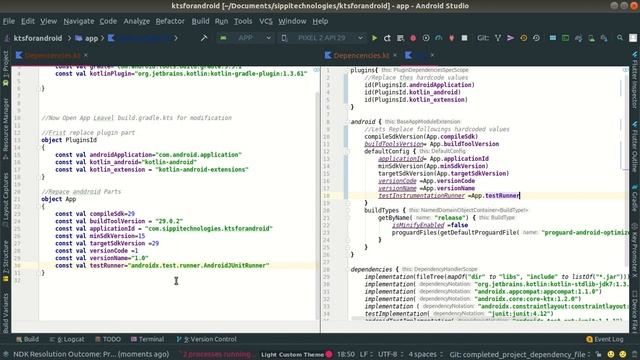Collapse the dependencies block fold marker
Screen dimensions: 640x360
347,269
